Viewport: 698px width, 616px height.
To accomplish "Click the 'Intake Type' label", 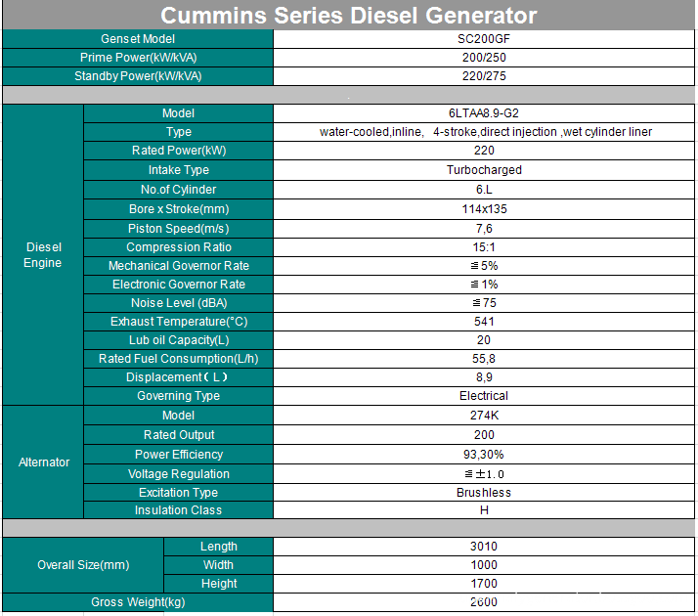I will click(179, 170).
